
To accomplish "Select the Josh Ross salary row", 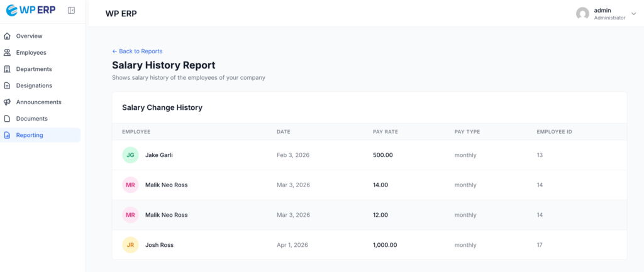I will pos(369,245).
